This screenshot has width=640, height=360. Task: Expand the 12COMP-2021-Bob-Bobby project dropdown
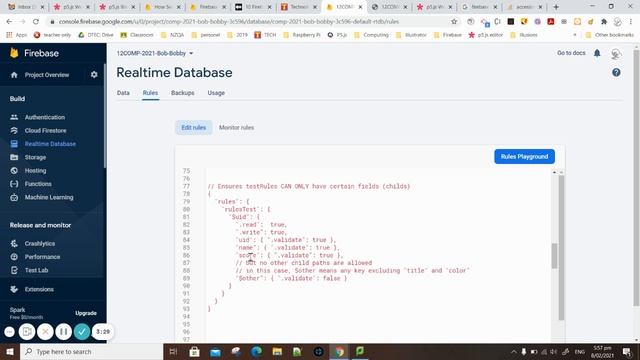click(x=155, y=53)
